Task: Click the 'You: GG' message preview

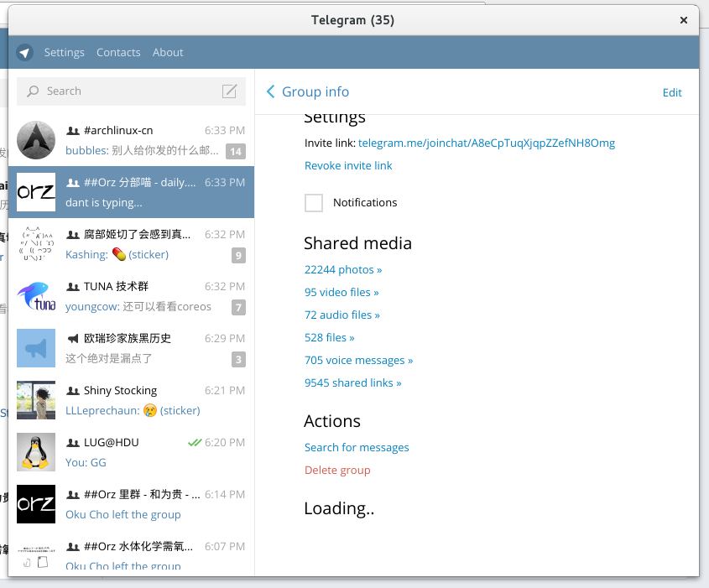Action: [86, 463]
